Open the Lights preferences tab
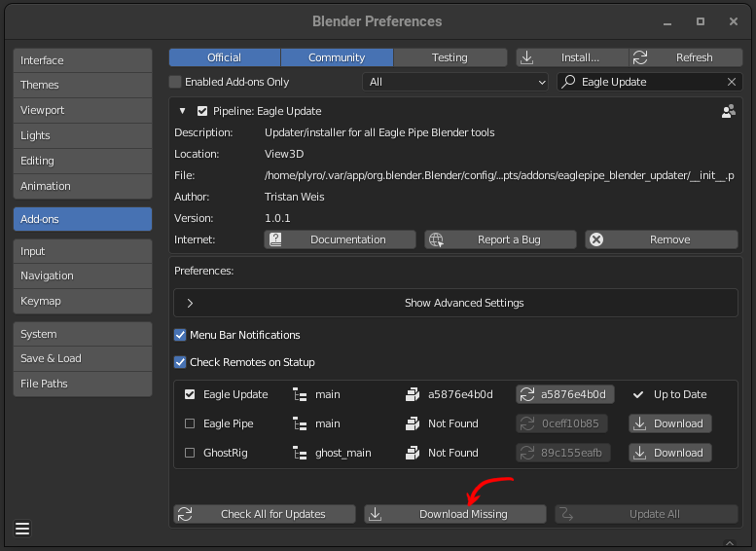 [83, 135]
